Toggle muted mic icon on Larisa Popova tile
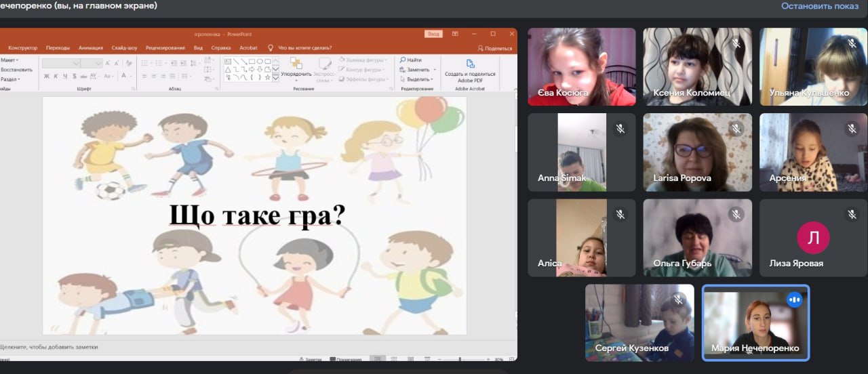The image size is (868, 374). pos(736,129)
